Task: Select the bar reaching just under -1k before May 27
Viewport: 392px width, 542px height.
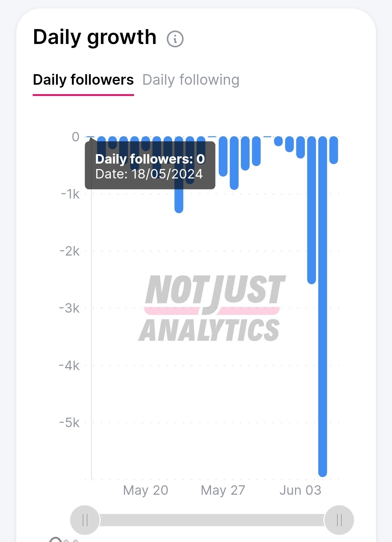Action: (234, 163)
